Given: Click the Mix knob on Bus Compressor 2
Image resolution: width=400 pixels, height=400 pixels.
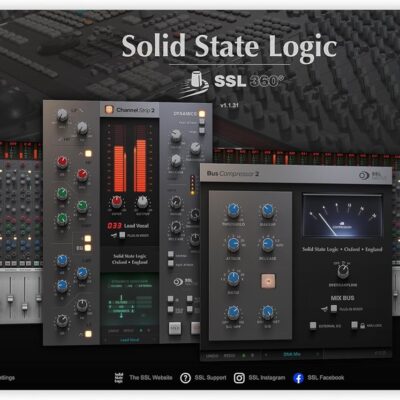Looking at the screenshot, I should click(x=268, y=312).
